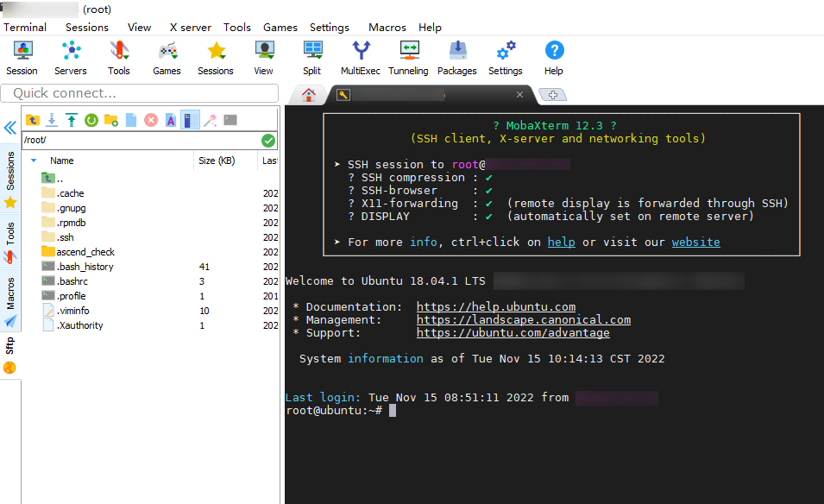Open the Settings gears toolbar icon

(506, 58)
